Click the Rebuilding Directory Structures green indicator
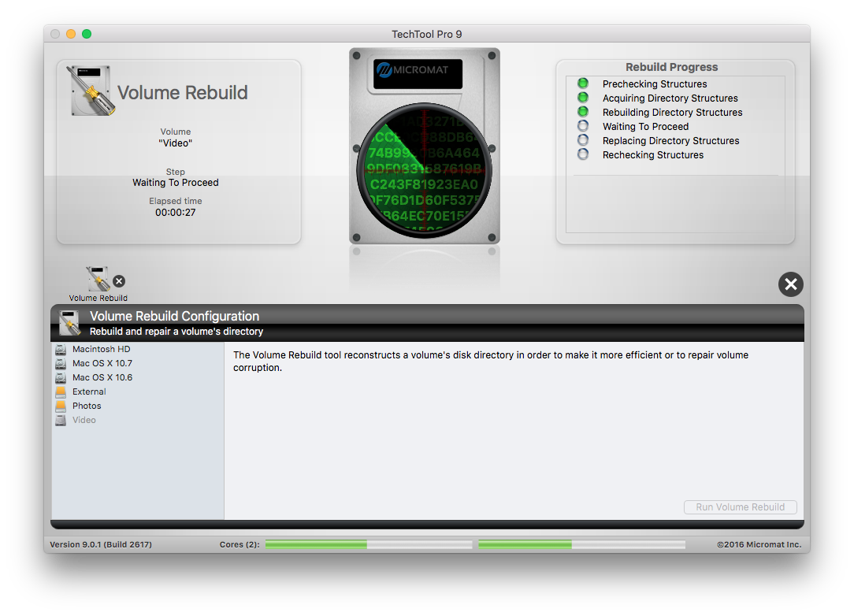The width and height of the screenshot is (854, 616). coord(583,112)
